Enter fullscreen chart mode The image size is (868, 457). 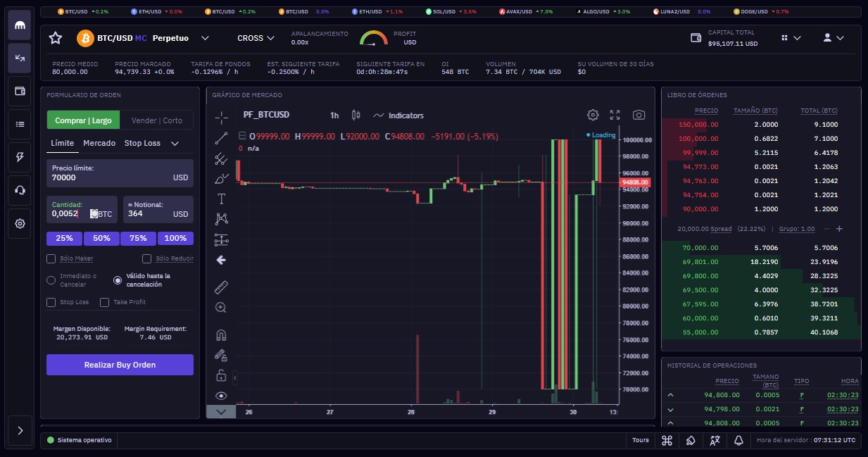point(615,115)
